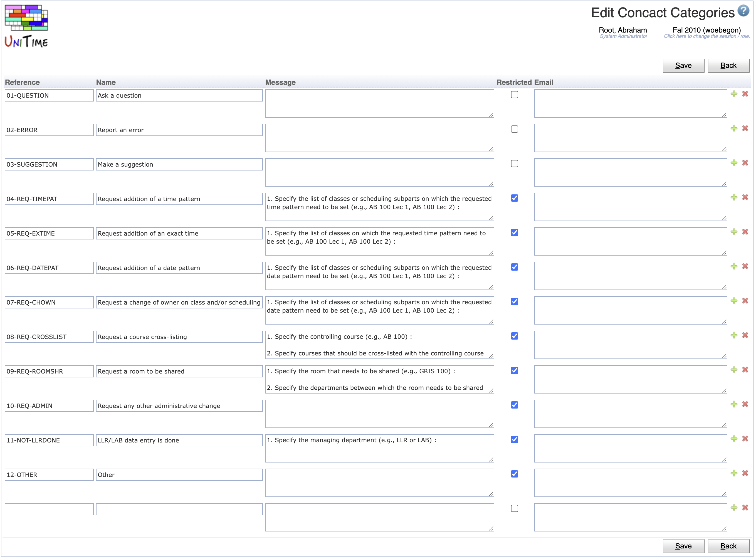Click the empty Reference field in last row
The width and height of the screenshot is (756, 559).
tap(50, 509)
